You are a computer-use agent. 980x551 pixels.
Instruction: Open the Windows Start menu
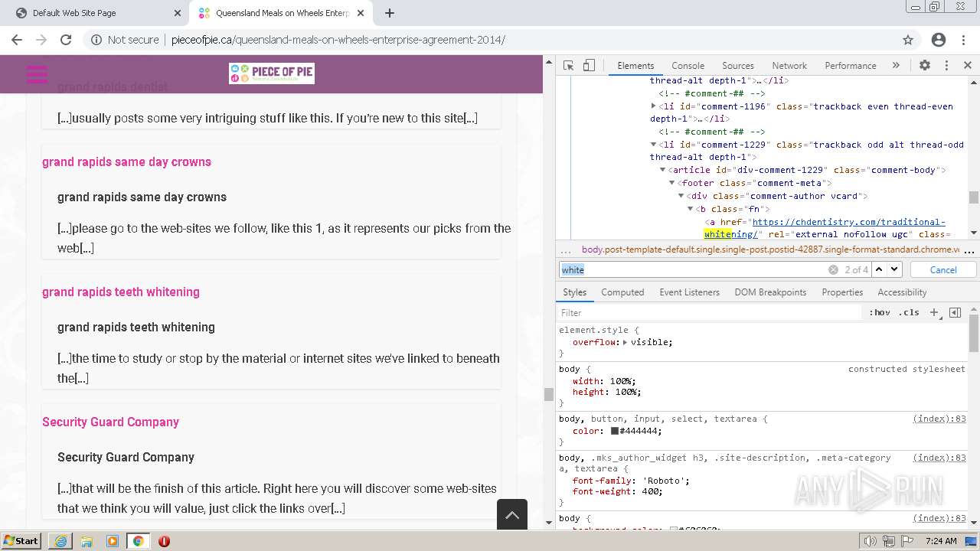coord(21,540)
